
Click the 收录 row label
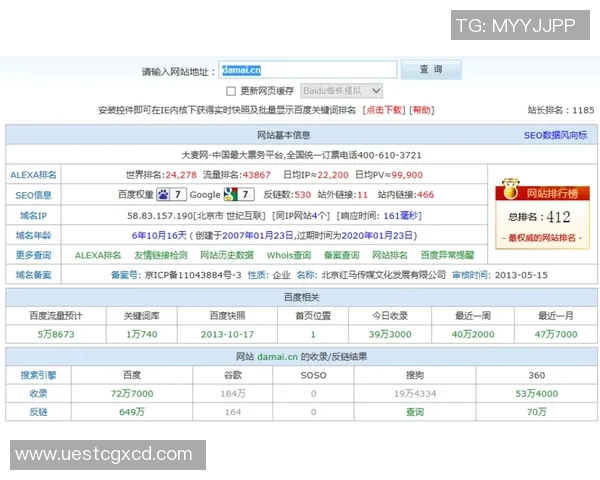coord(38,393)
